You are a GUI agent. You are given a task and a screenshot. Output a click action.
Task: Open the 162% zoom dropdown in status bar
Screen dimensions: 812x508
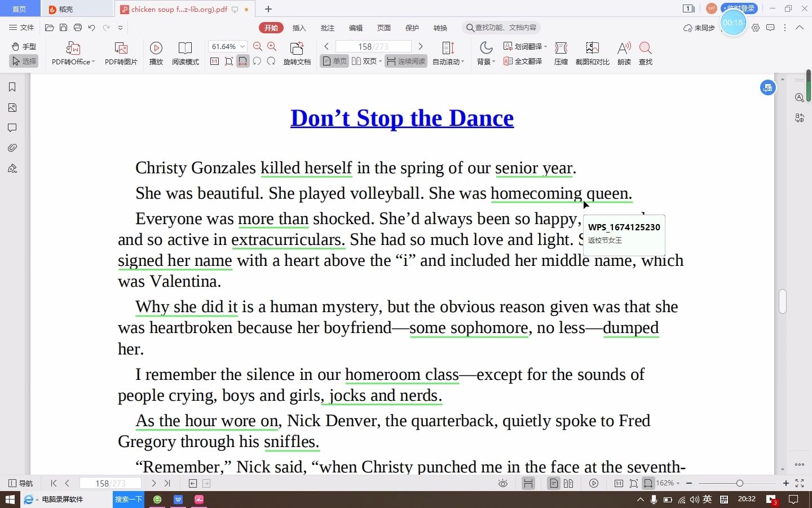tap(668, 483)
